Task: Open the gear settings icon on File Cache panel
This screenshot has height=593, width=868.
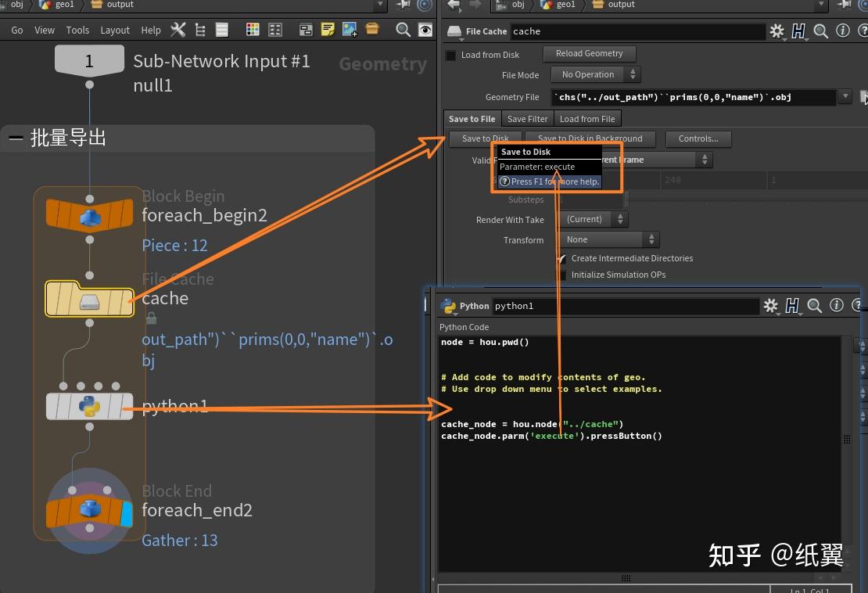Action: pyautogui.click(x=777, y=31)
